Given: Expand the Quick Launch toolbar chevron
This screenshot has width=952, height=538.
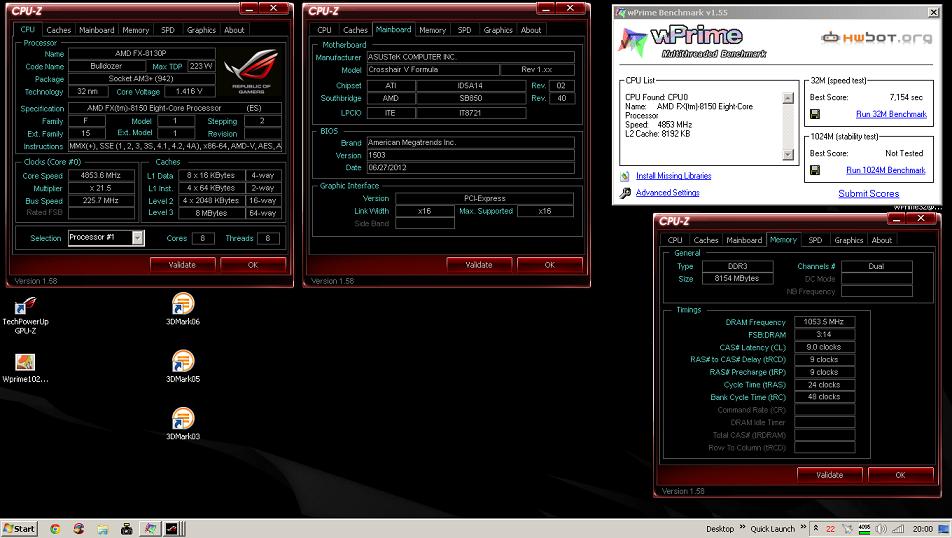Looking at the screenshot, I should pos(803,527).
